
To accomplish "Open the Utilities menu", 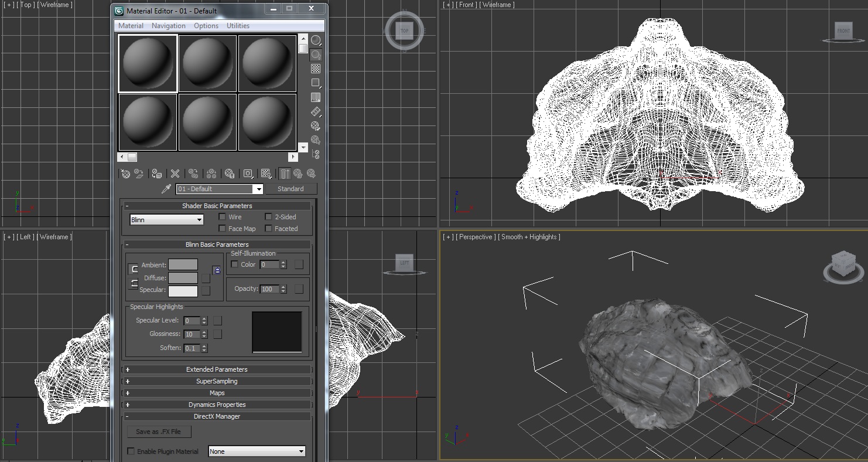I will tap(238, 26).
